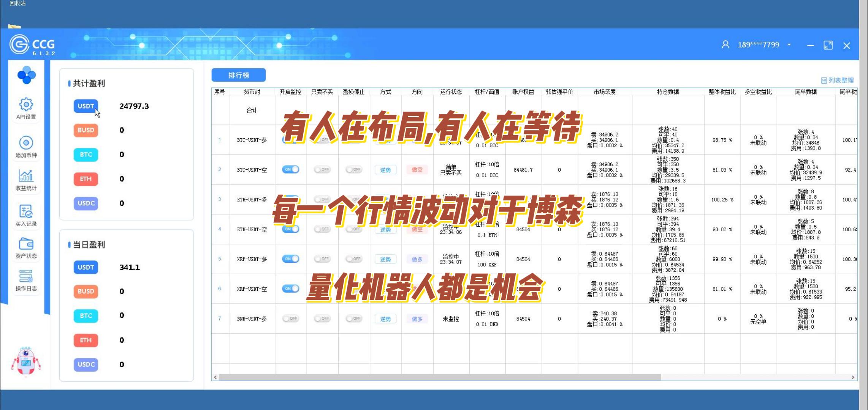This screenshot has height=410, width=868.
Task: Open the 逆势 mode selector in BNB-USDT-多 row
Action: [385, 319]
